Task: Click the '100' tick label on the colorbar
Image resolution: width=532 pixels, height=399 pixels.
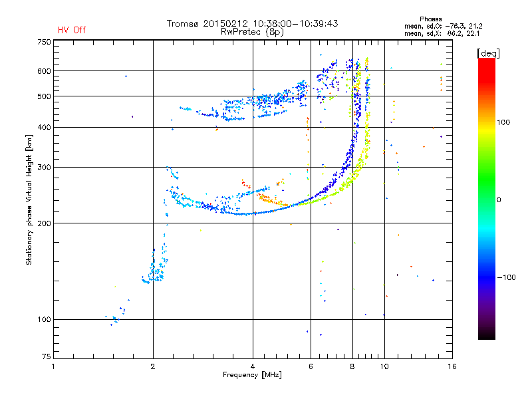Action: point(503,122)
